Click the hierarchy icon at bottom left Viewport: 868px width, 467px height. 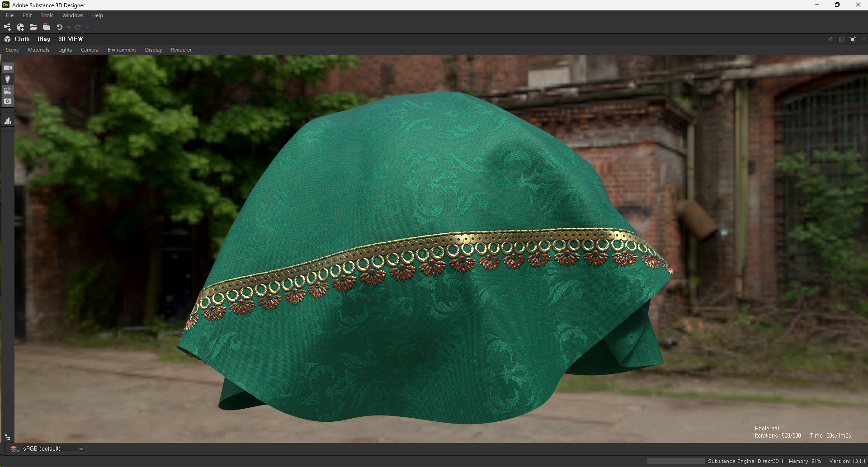coord(8,438)
